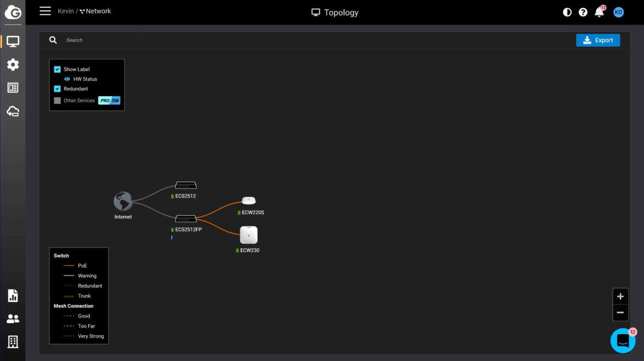This screenshot has width=644, height=361.
Task: Click the EnGenius logo icon
Action: [x=13, y=12]
